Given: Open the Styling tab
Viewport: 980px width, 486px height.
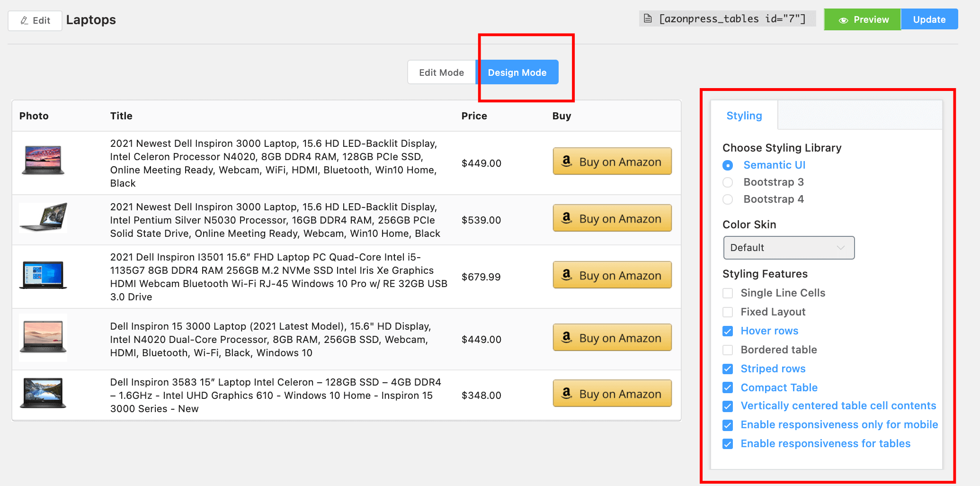Looking at the screenshot, I should tap(744, 116).
